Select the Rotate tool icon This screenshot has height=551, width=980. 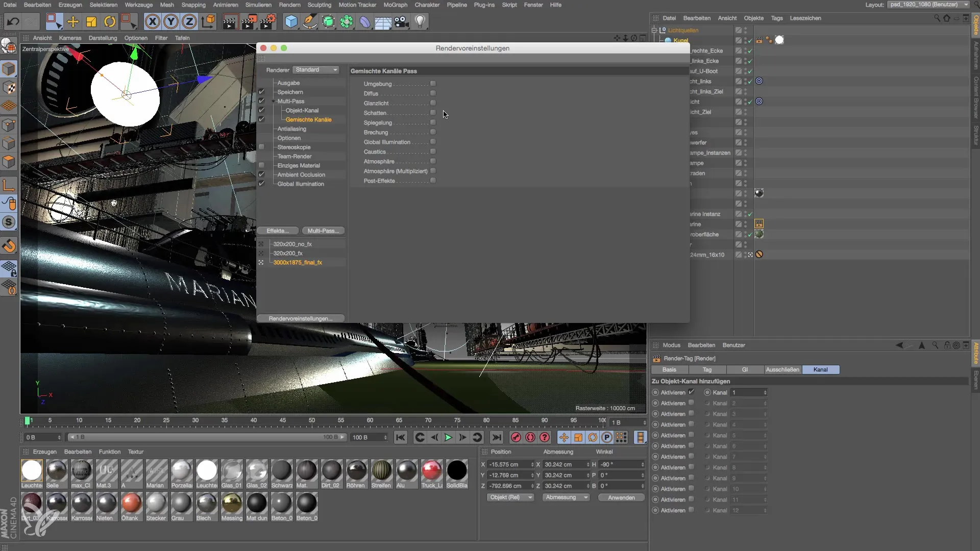click(x=110, y=21)
